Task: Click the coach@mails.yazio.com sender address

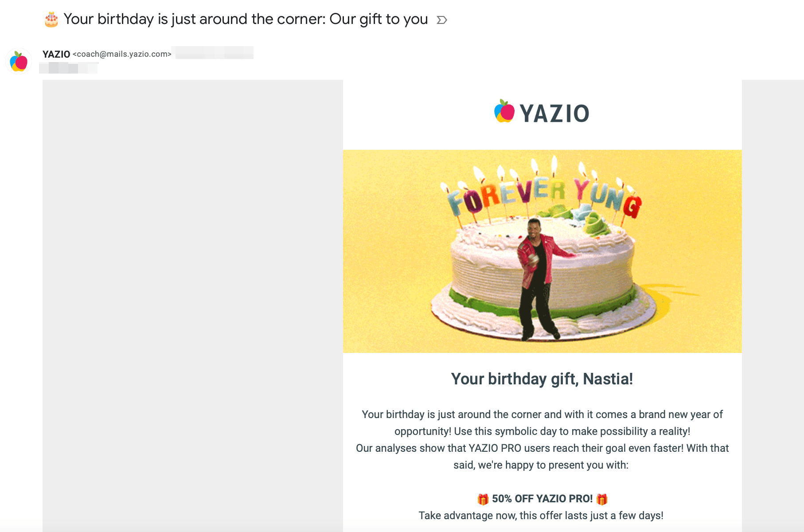Action: pyautogui.click(x=122, y=54)
